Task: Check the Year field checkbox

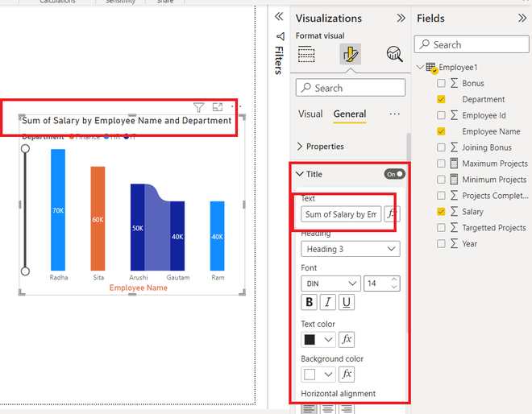Action: [x=441, y=244]
